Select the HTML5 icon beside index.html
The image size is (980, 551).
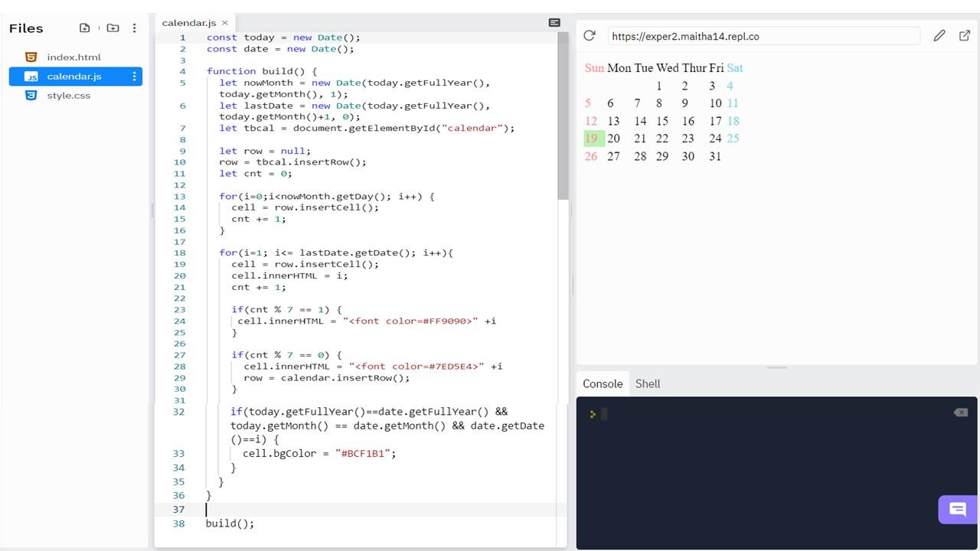tap(31, 57)
